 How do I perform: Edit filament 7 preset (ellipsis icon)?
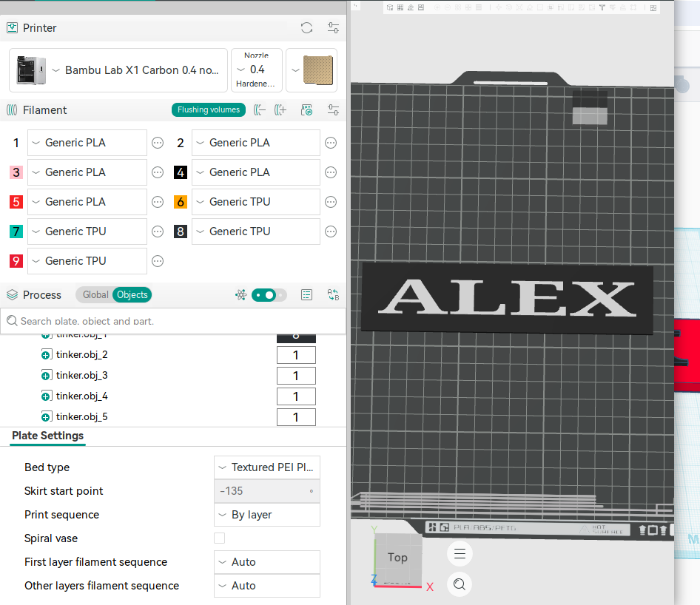(158, 231)
